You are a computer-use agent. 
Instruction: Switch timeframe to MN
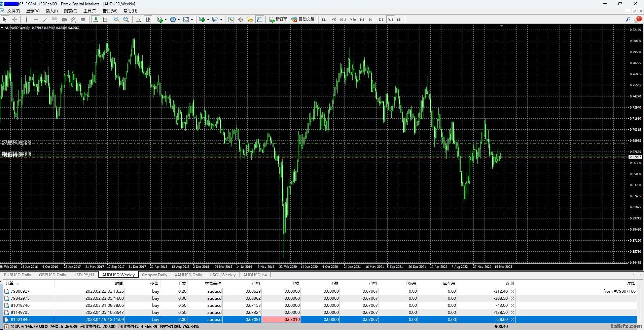click(400, 19)
